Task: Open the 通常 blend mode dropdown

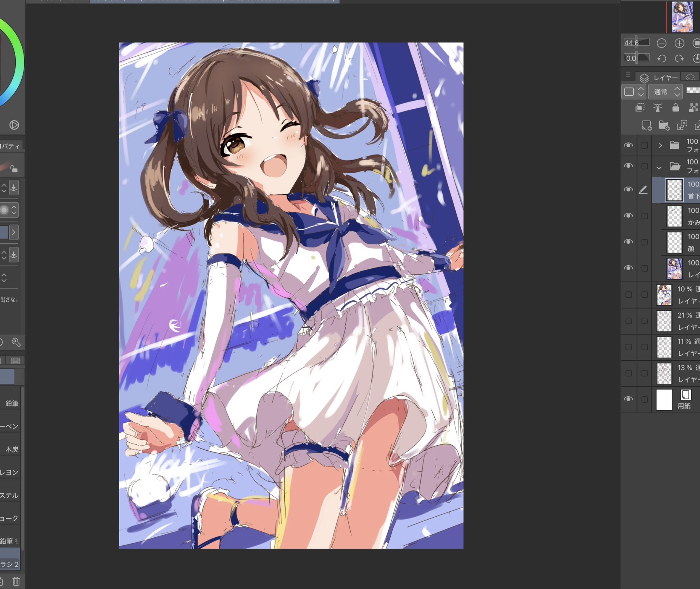Action: [x=665, y=92]
